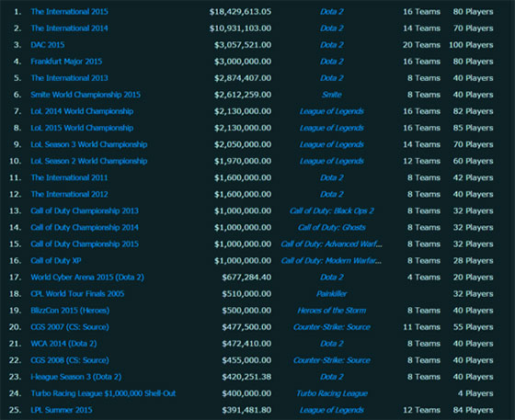Image resolution: width=515 pixels, height=420 pixels.
Task: Click Call of Duty: Black Ops 2 game link
Action: (332, 210)
